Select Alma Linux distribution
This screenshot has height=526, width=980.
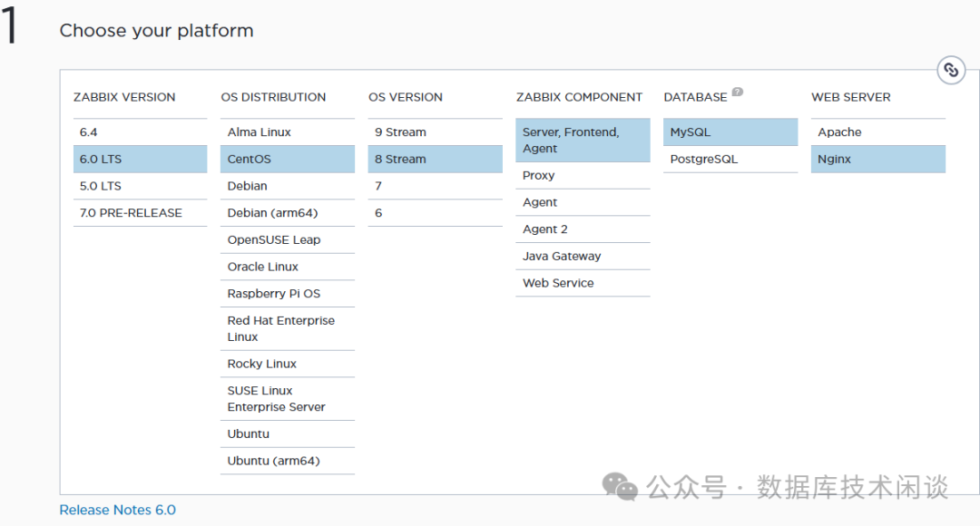point(287,132)
